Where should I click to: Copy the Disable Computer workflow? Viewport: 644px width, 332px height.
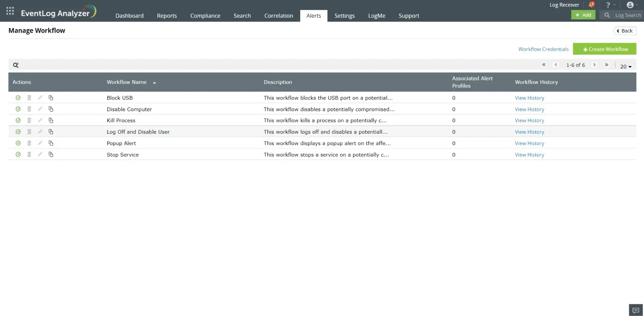click(x=51, y=109)
